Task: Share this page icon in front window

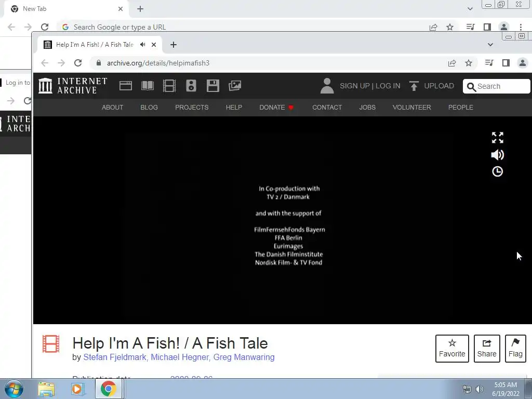Action: point(452,63)
